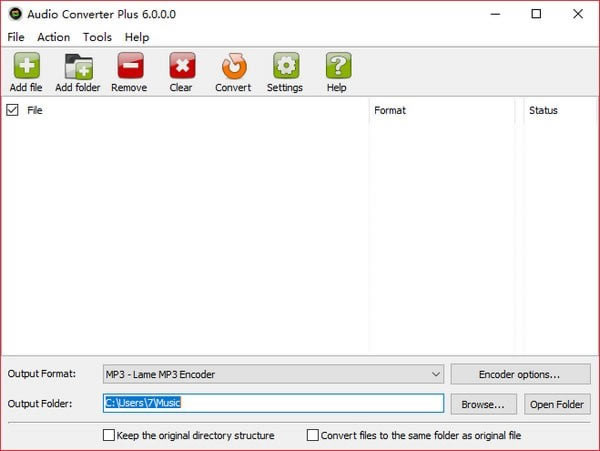Image resolution: width=600 pixels, height=451 pixels.
Task: Click the Status column header
Action: click(x=543, y=111)
